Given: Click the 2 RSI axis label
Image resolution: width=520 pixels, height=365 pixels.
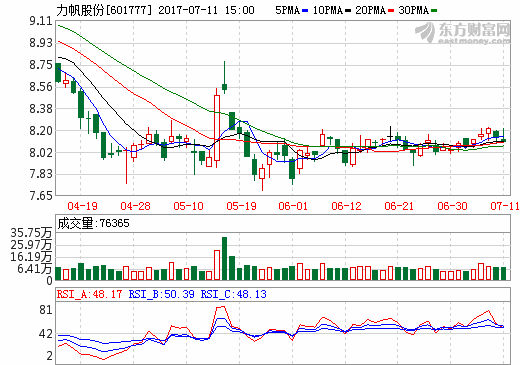Looking at the screenshot, I should coord(50,356).
